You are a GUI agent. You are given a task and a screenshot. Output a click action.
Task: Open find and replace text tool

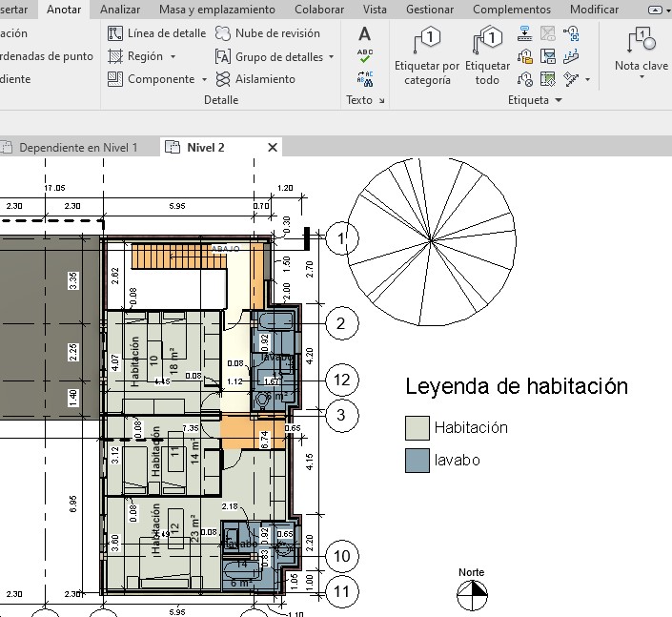click(364, 79)
